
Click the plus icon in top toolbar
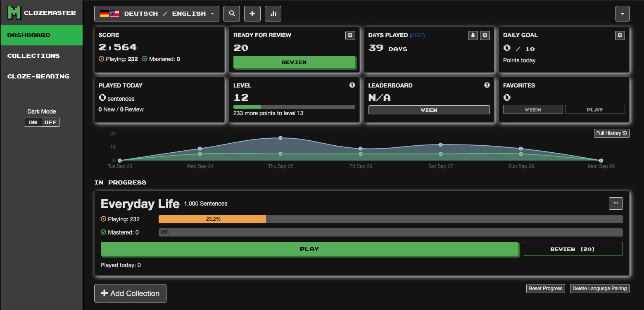point(252,14)
